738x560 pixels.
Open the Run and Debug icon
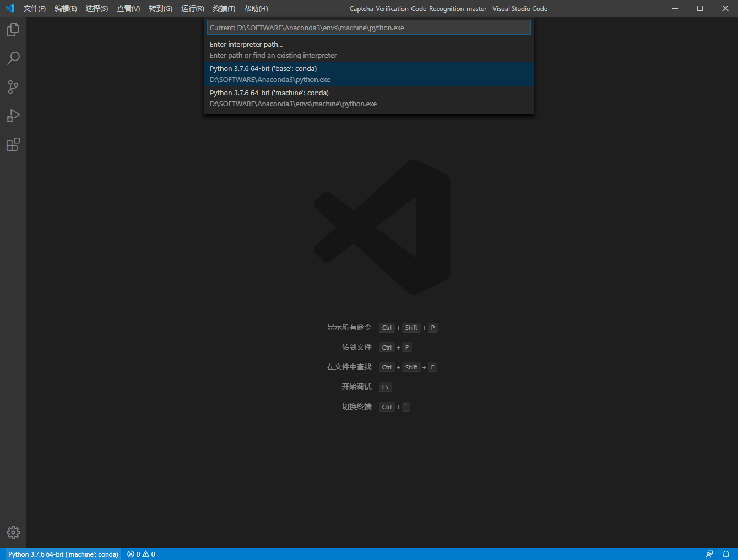[x=13, y=116]
